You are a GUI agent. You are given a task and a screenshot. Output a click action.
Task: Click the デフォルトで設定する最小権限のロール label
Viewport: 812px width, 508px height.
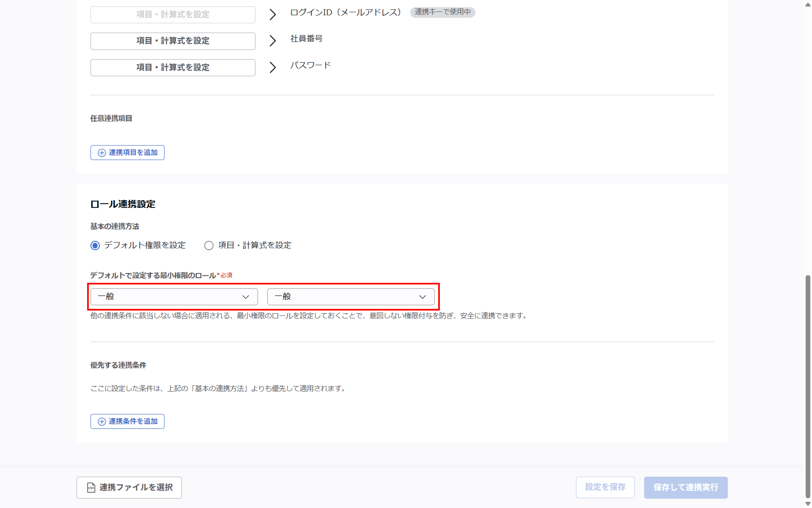click(x=153, y=275)
